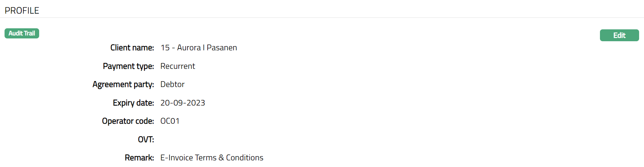Select the Remark label
This screenshot has width=644, height=167.
(x=139, y=158)
